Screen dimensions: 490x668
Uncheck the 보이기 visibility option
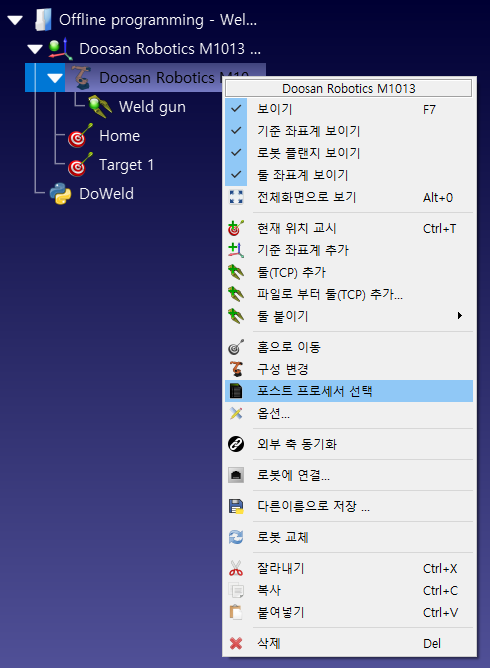tap(236, 109)
